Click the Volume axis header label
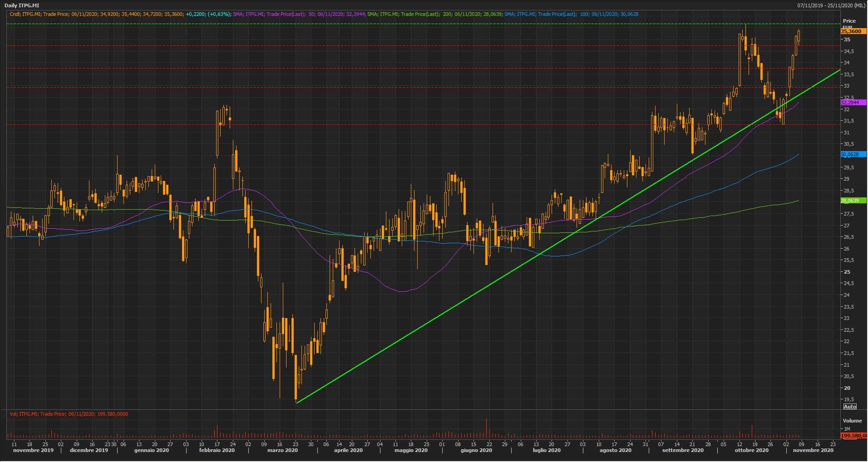 point(852,421)
